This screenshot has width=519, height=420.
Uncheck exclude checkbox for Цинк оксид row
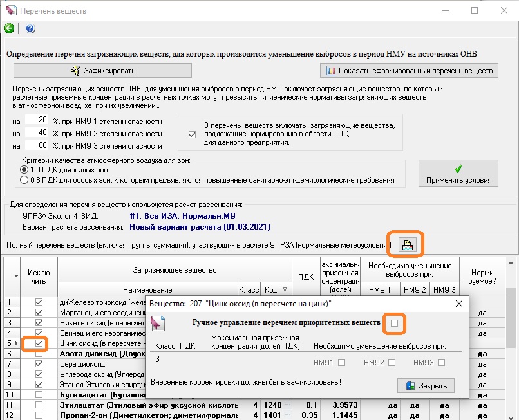point(39,343)
